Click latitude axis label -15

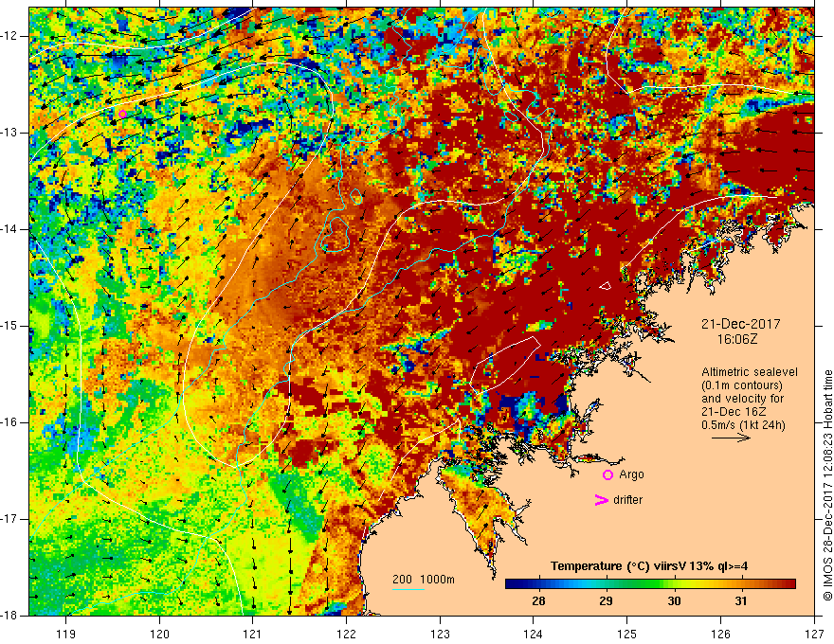tap(10, 326)
